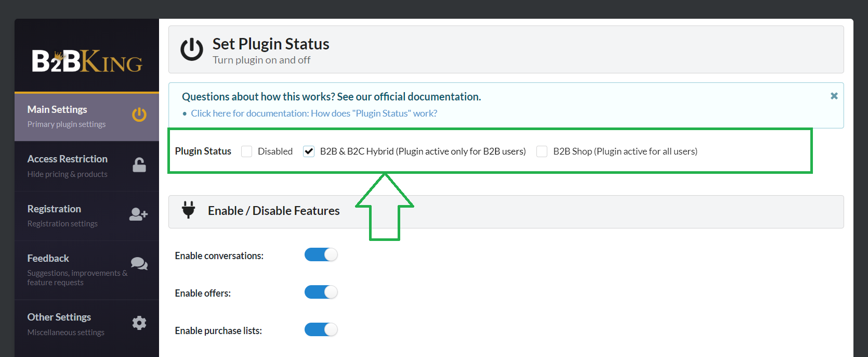Click the Set Plugin Status power icon
This screenshot has width=868, height=357.
[192, 49]
